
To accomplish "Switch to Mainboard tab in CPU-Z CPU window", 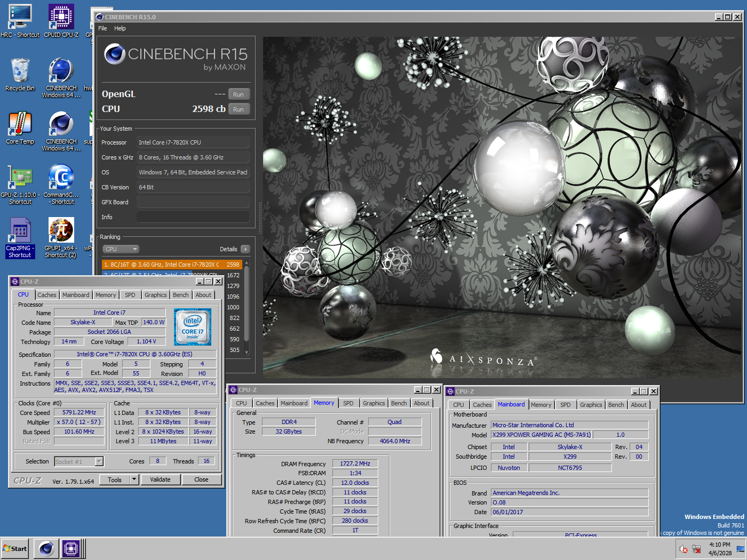I will coord(76,295).
